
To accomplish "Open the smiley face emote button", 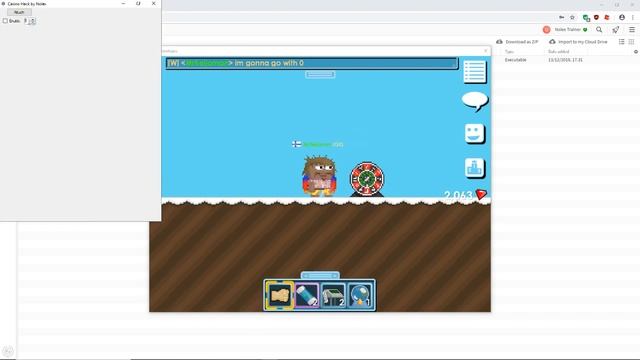I will point(474,133).
